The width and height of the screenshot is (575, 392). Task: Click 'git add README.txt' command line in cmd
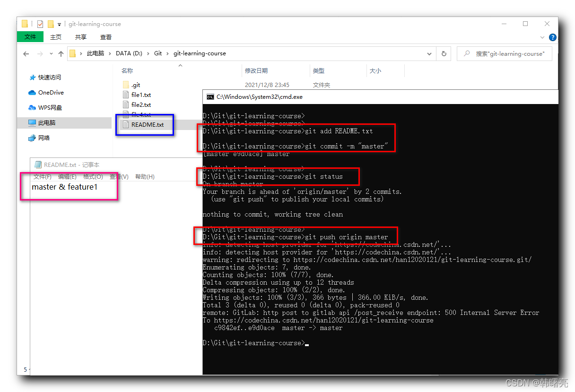(x=287, y=131)
